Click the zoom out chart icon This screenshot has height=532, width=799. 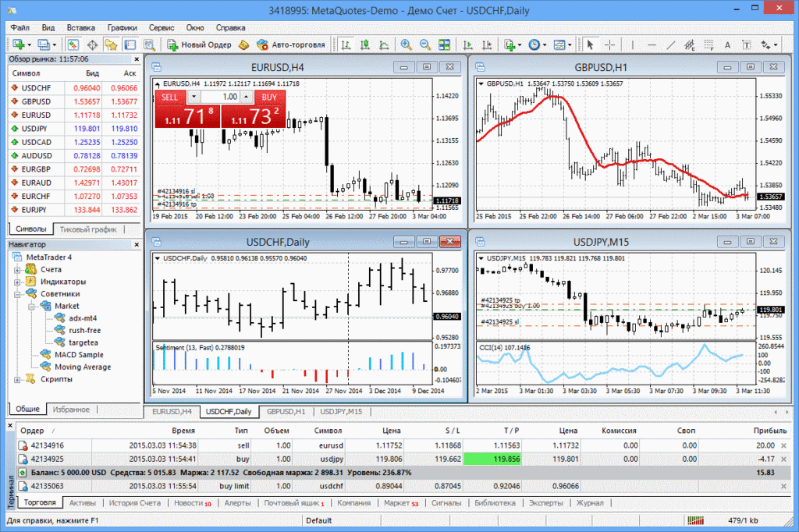[425, 44]
